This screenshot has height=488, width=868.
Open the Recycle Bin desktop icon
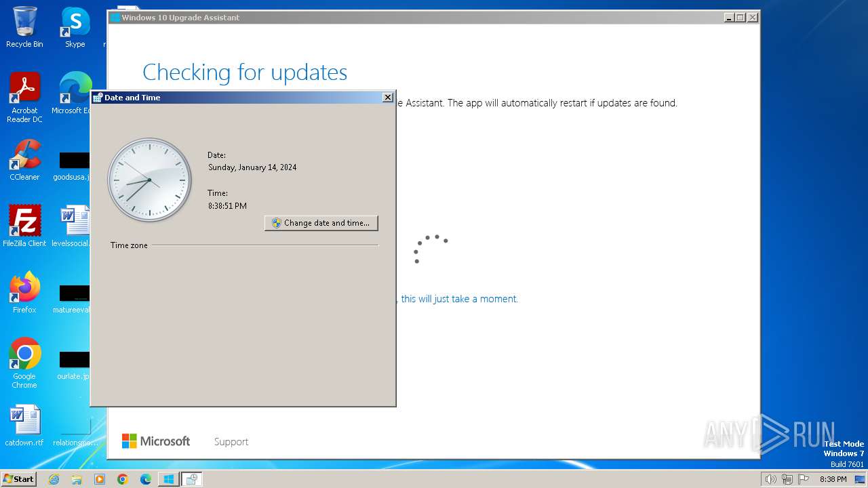coord(24,27)
